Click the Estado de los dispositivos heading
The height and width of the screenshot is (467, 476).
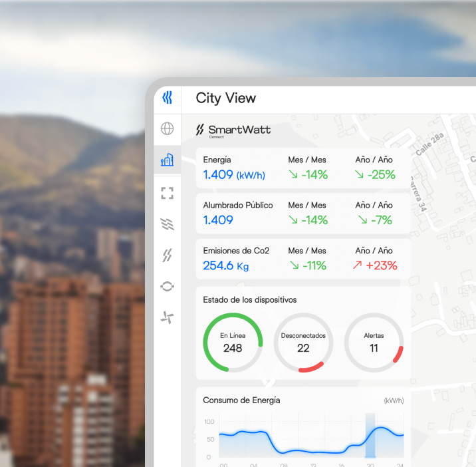point(250,300)
